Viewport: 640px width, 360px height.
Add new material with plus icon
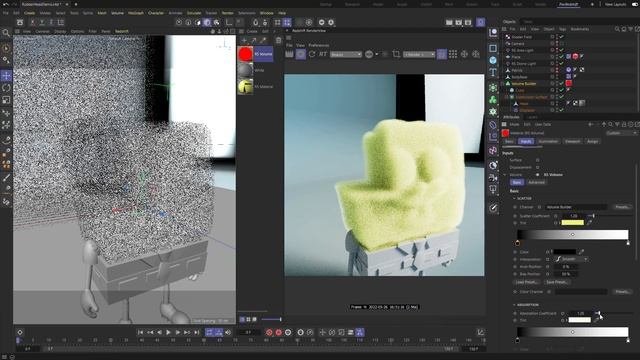tap(244, 40)
